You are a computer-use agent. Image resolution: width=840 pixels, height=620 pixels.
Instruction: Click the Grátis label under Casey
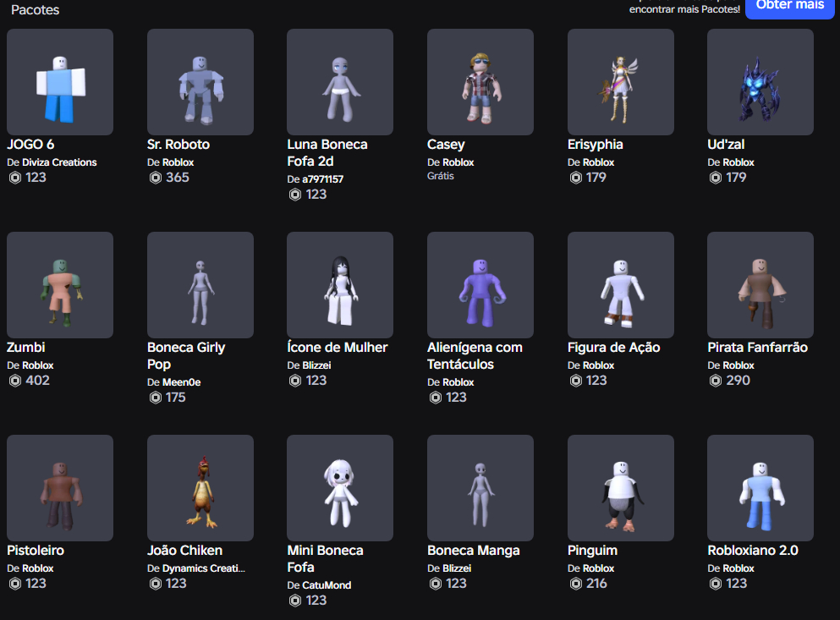tap(441, 176)
